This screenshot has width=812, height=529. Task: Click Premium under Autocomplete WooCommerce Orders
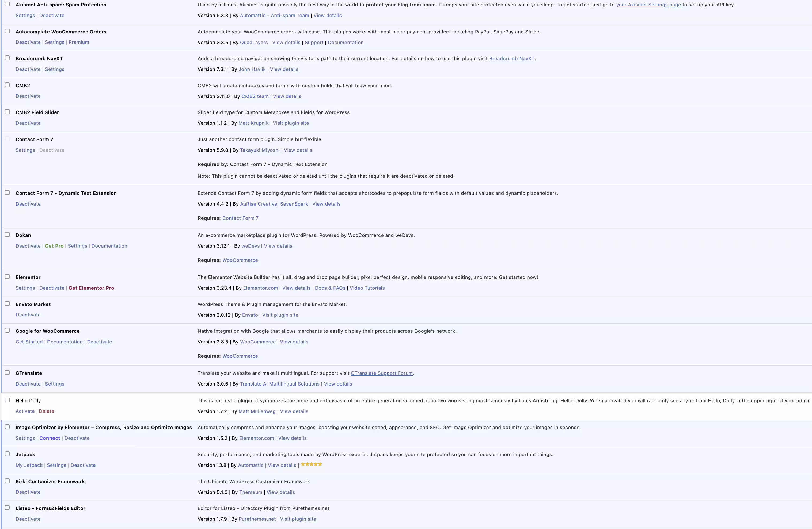(x=79, y=42)
